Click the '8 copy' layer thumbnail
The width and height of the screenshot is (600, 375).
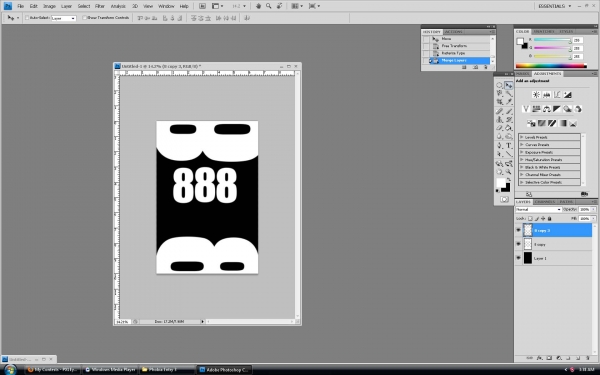coord(528,244)
